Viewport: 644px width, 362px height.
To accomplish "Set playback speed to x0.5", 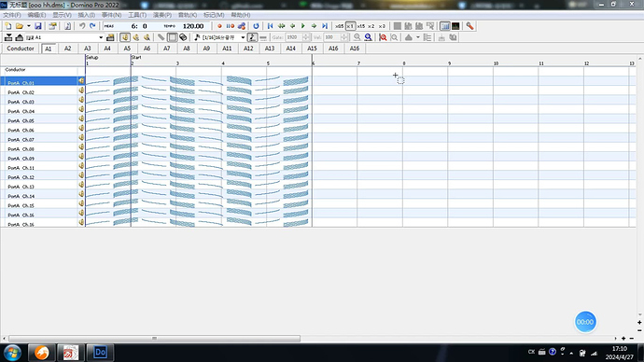I will pyautogui.click(x=339, y=26).
